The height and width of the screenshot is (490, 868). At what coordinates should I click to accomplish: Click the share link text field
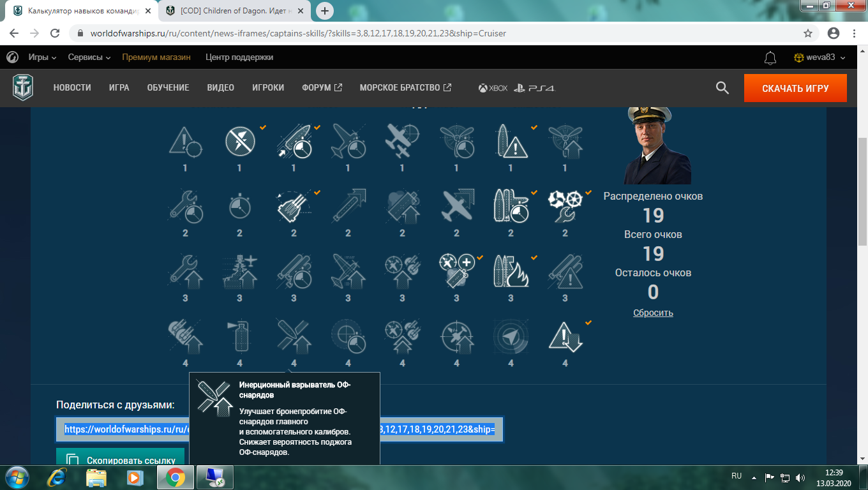coord(280,429)
